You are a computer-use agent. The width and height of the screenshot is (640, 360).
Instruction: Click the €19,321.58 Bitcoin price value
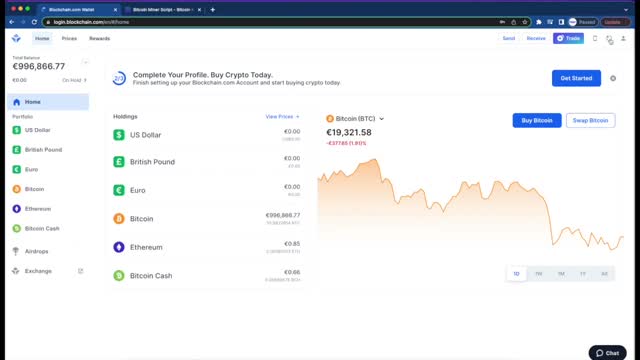pos(349,133)
